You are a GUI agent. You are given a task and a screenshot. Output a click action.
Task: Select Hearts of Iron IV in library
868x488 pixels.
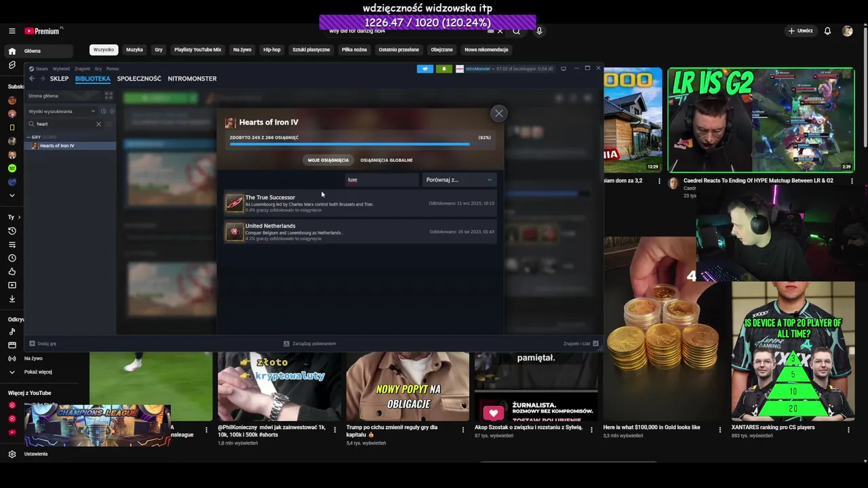tap(71, 146)
